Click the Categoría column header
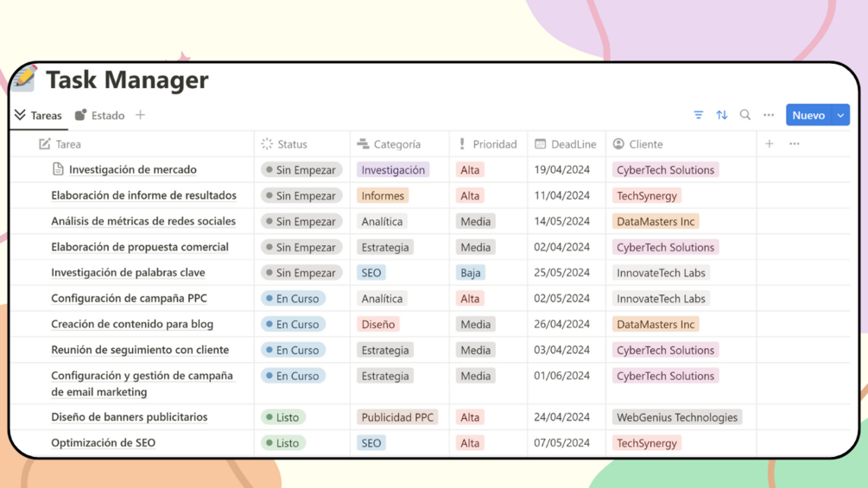 click(389, 144)
